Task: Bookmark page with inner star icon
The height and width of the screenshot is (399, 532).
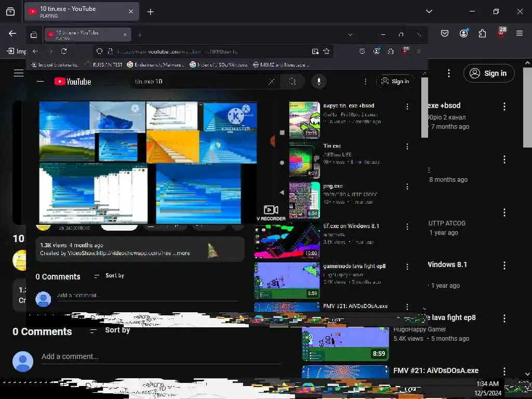Action: (326, 51)
